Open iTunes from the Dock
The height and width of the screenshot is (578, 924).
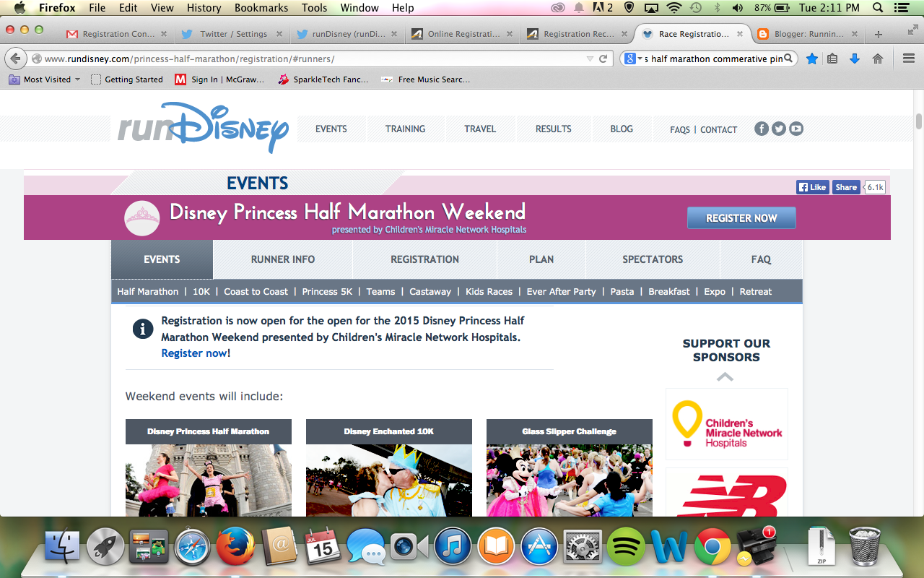coord(453,547)
